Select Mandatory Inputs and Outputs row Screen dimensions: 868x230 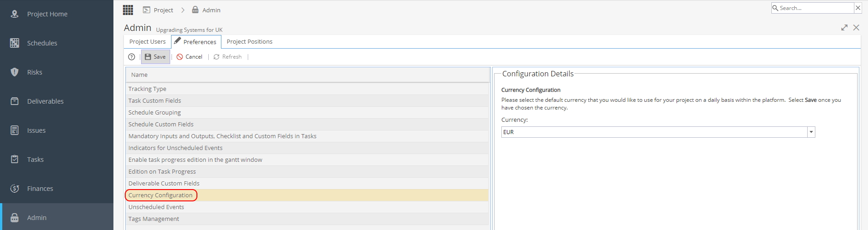coord(307,136)
